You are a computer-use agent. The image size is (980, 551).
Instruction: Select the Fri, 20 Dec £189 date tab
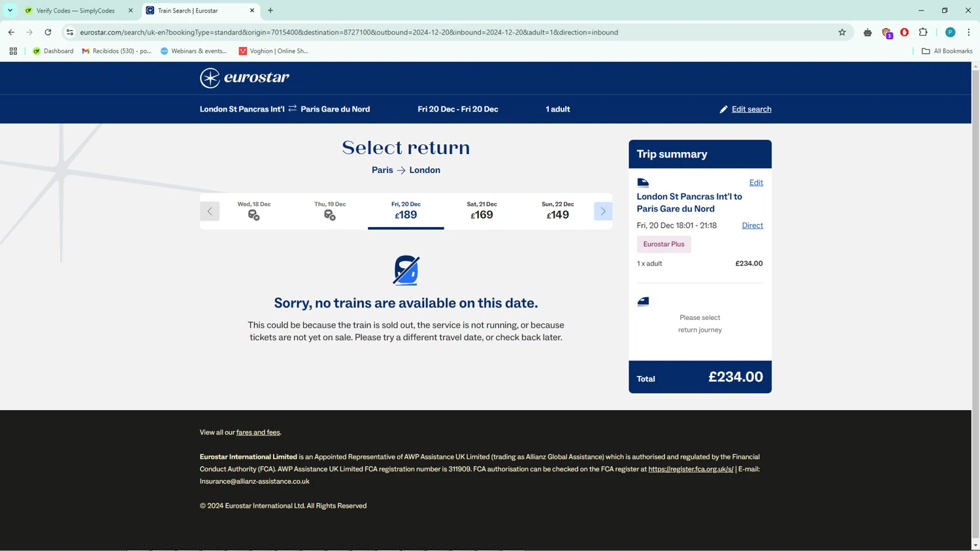pos(406,211)
